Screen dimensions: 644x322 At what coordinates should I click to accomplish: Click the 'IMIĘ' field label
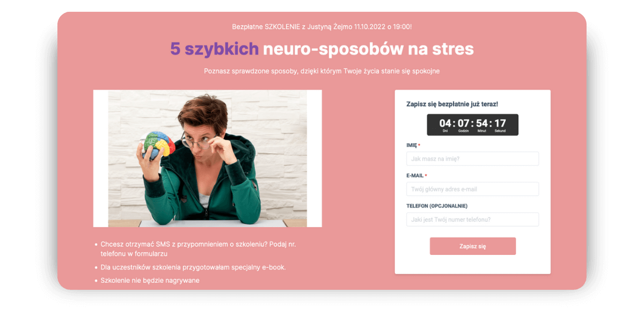(412, 145)
